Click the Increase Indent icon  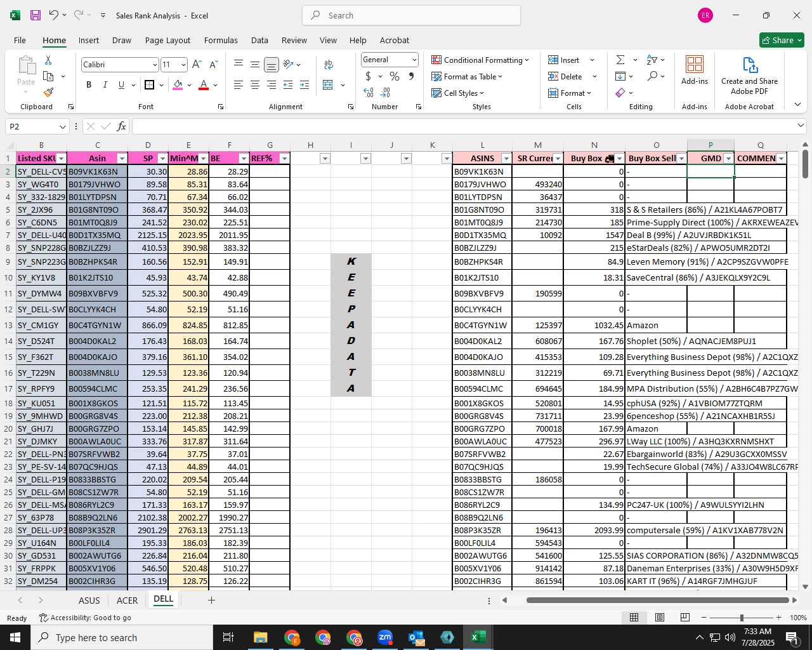coord(304,85)
